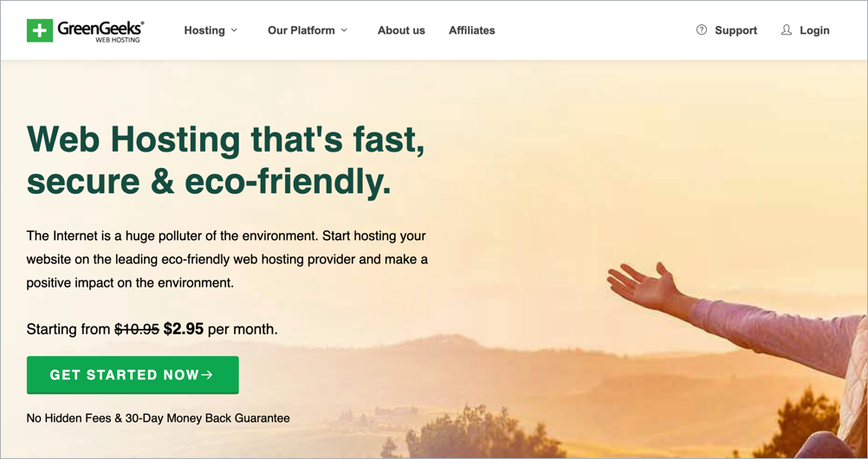Click the $2.95 per month price

220,329
